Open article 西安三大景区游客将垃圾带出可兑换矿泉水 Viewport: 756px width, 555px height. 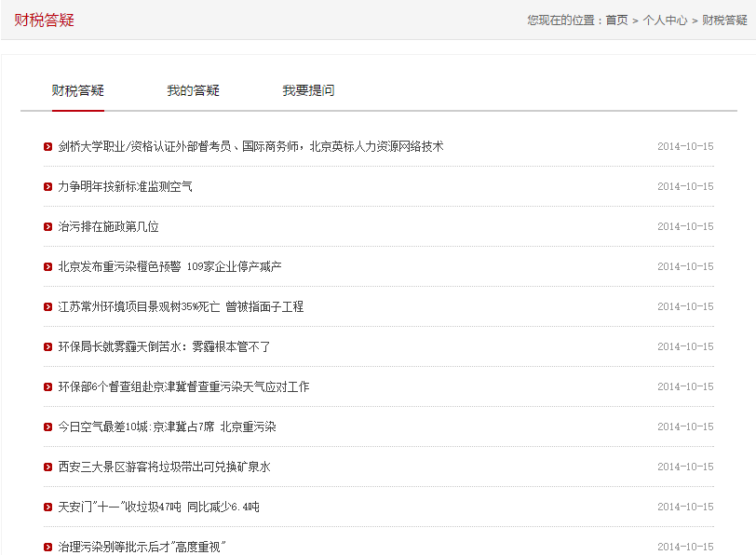[165, 467]
